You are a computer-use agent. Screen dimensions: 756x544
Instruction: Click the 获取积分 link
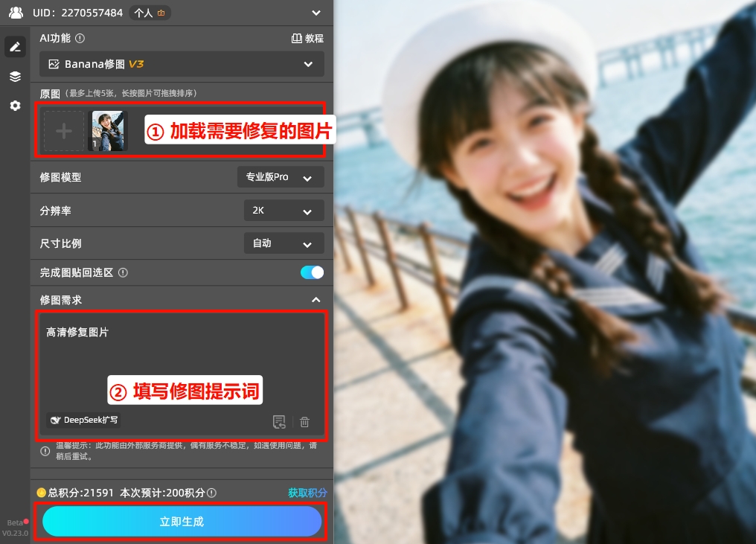click(x=307, y=493)
